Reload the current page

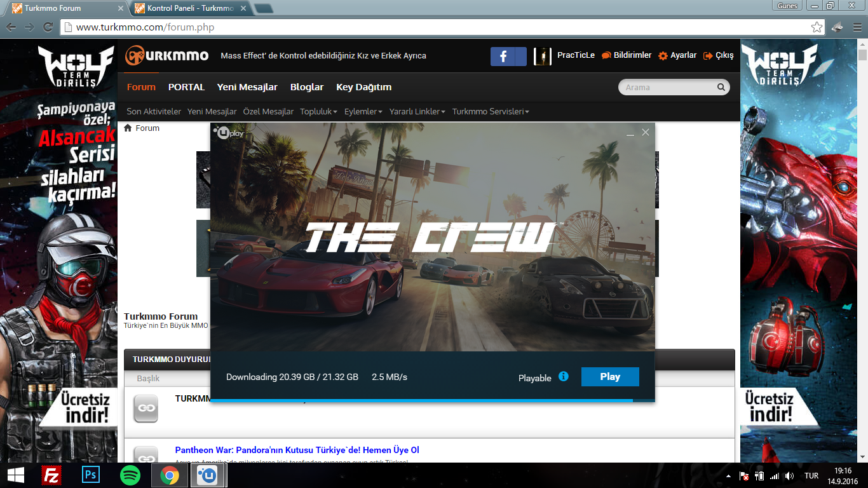click(48, 27)
